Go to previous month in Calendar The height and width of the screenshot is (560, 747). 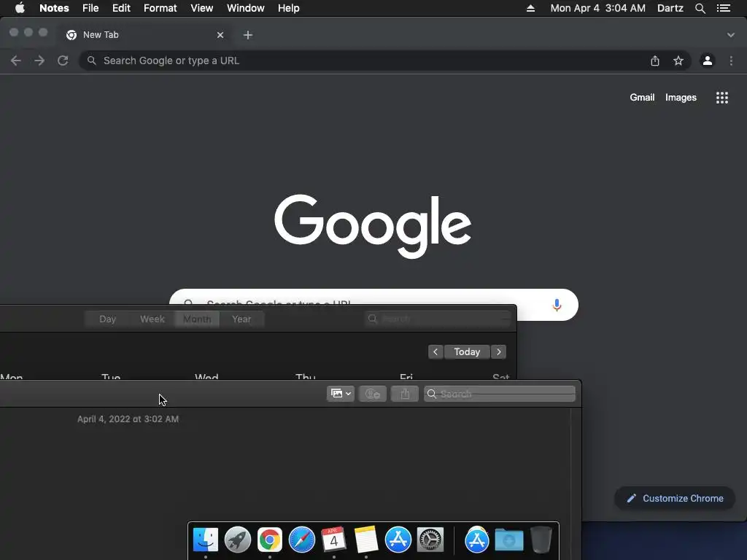(436, 352)
